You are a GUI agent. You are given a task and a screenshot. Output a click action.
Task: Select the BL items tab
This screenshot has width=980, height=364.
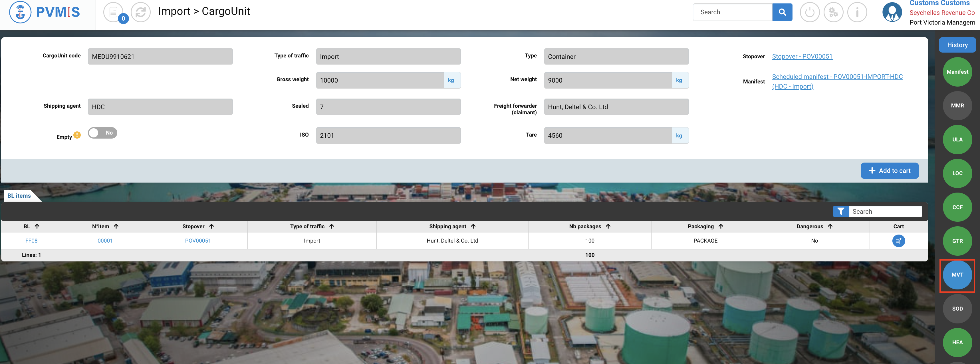(19, 196)
